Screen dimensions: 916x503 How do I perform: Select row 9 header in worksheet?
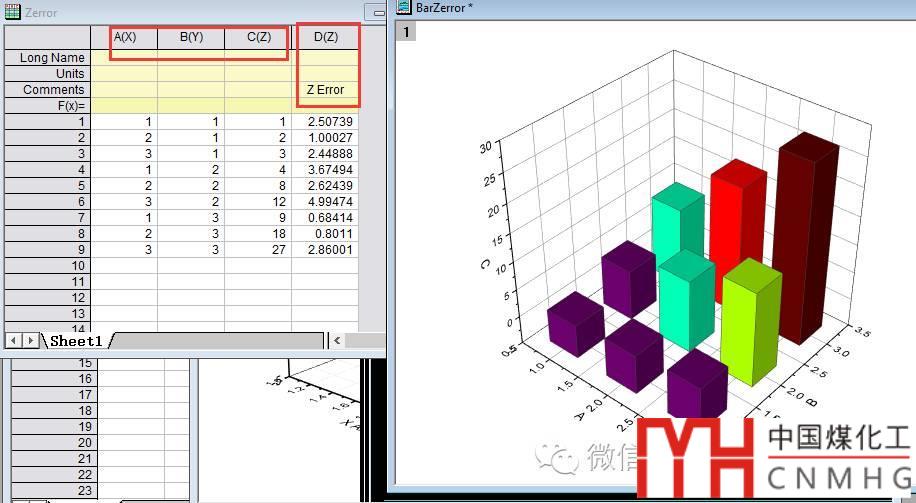pyautogui.click(x=47, y=250)
